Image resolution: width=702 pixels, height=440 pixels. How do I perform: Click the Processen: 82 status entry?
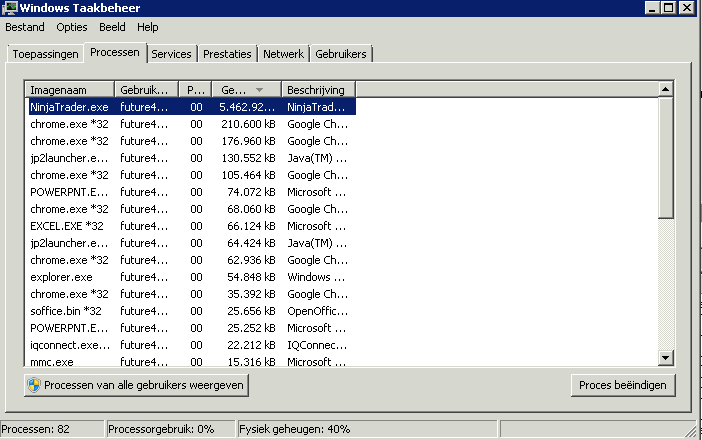(52, 429)
